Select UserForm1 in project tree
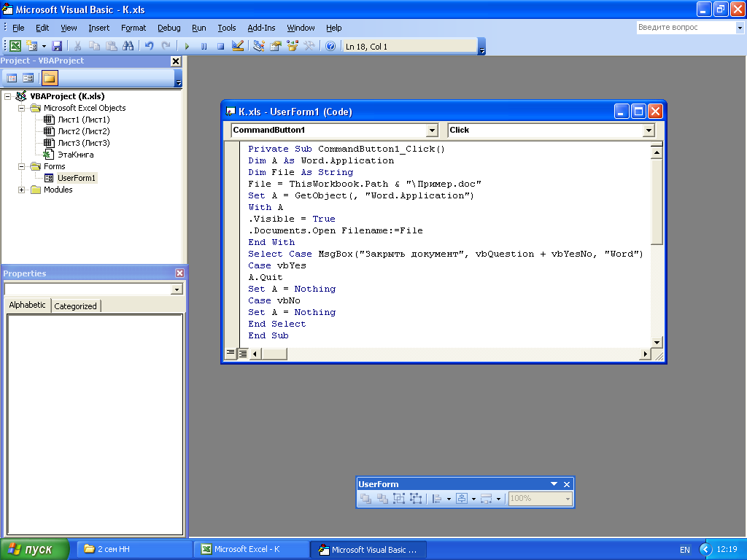The height and width of the screenshot is (560, 747). [76, 178]
